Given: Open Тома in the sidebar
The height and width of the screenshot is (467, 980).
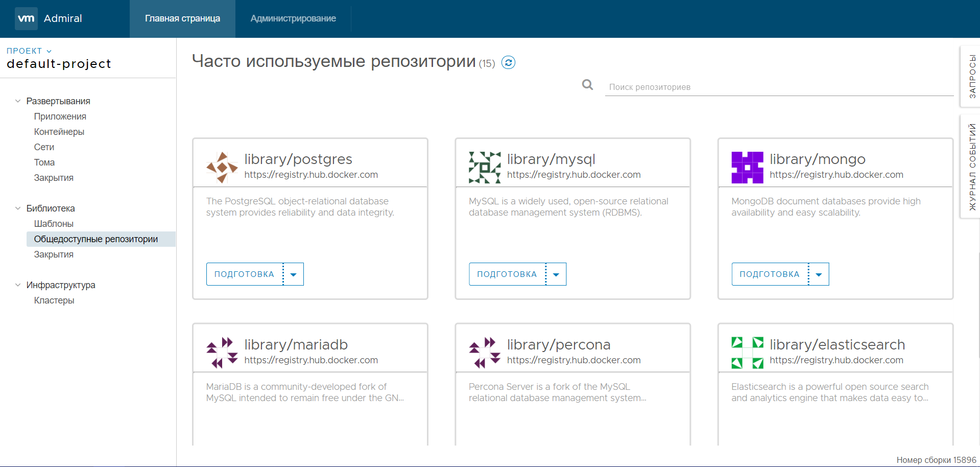Looking at the screenshot, I should point(44,162).
